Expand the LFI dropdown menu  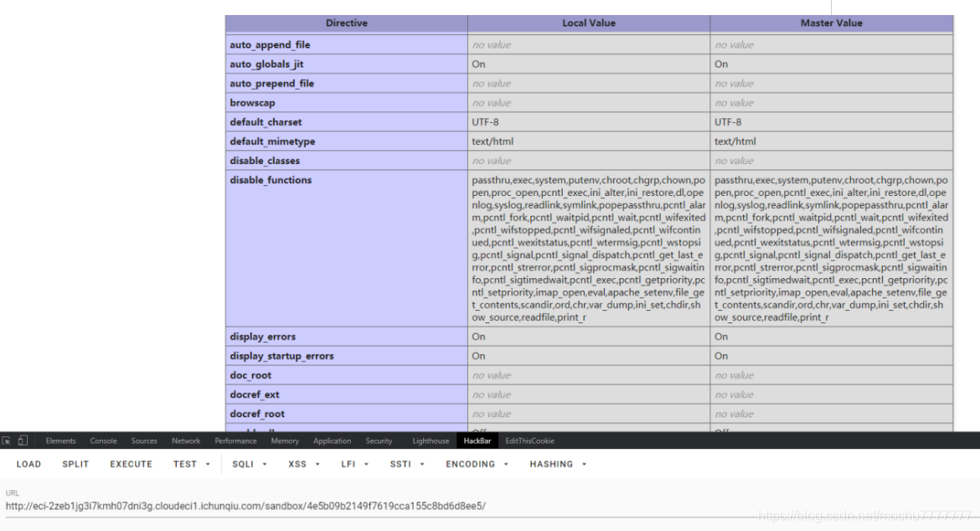click(x=354, y=464)
